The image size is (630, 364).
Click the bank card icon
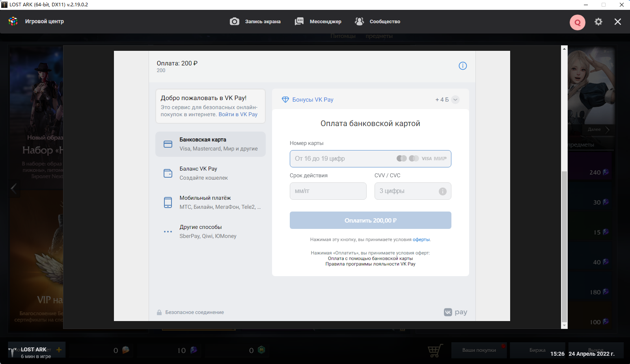(x=168, y=144)
